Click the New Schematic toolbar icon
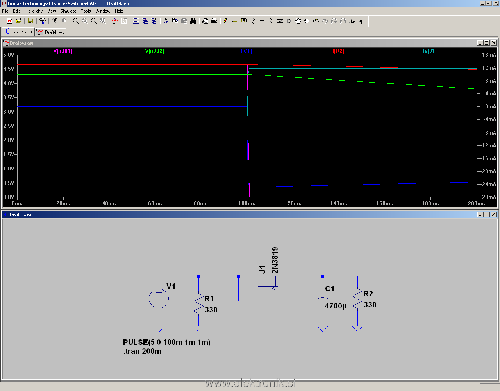This screenshot has width=500, height=391. [9, 21]
